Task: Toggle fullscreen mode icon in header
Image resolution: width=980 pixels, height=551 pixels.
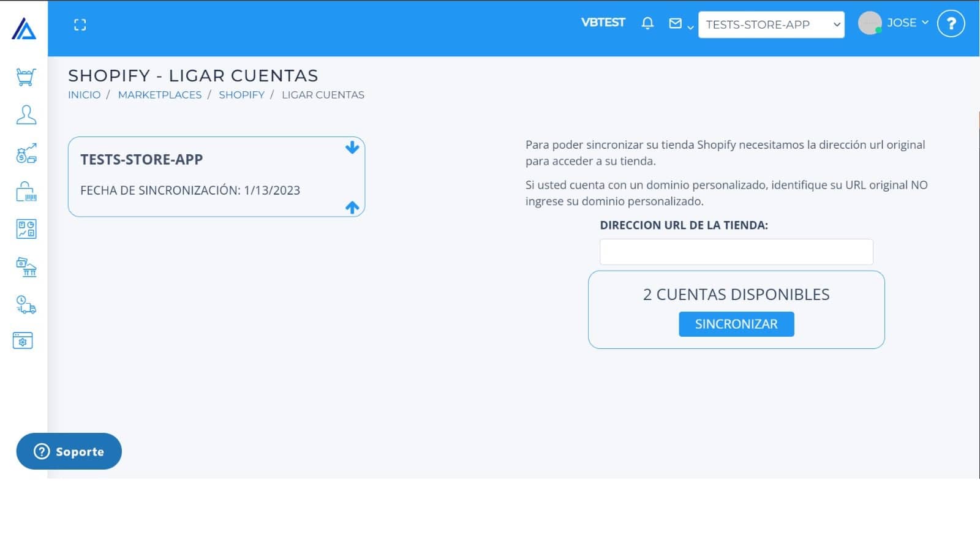Action: (80, 24)
